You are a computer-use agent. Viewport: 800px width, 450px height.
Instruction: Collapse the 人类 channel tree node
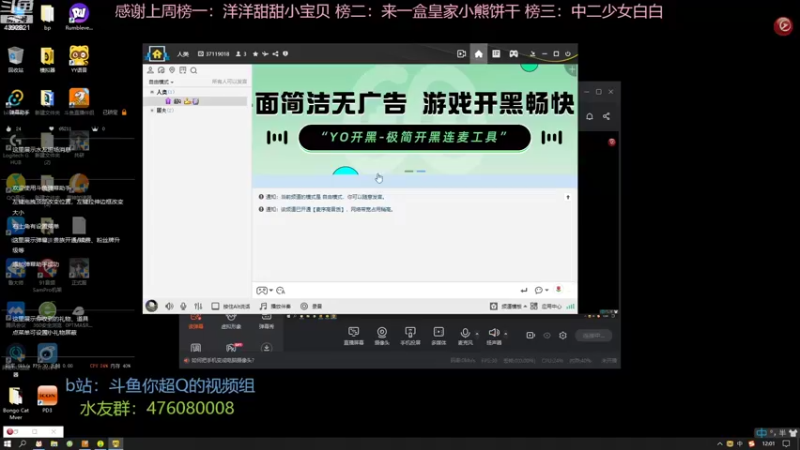click(x=152, y=92)
